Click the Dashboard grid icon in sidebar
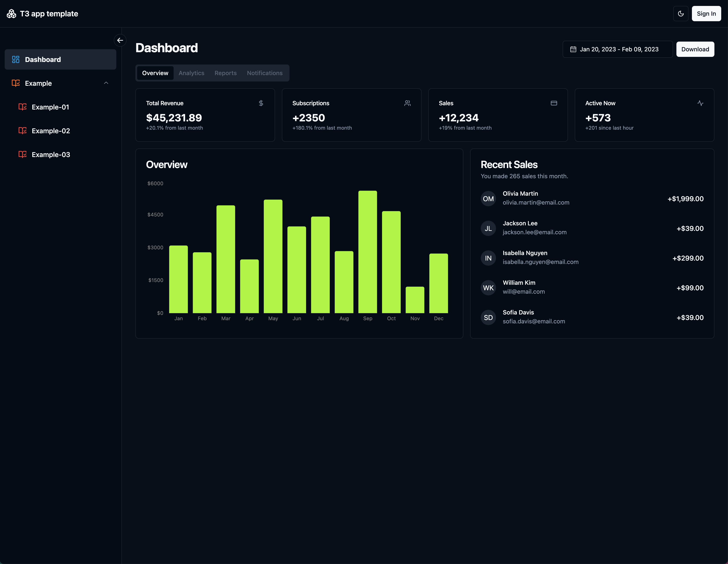The width and height of the screenshot is (728, 564). click(x=16, y=59)
